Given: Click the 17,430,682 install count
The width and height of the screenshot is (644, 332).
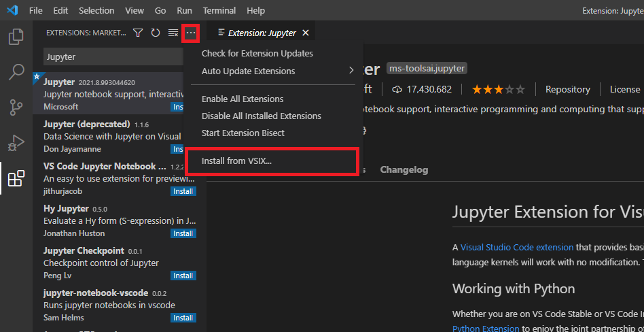Looking at the screenshot, I should [429, 89].
